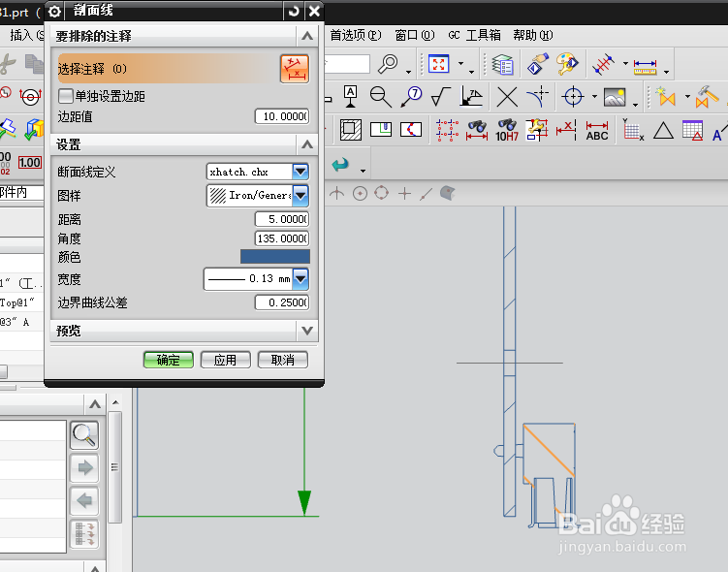Click the magnifier find icon in left panel
This screenshot has height=572, width=728.
(84, 435)
